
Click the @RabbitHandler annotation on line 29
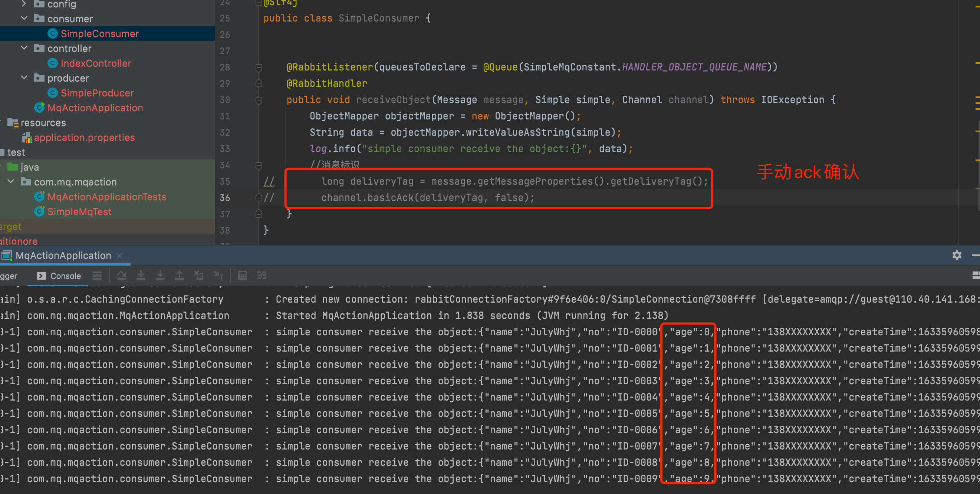pos(326,84)
